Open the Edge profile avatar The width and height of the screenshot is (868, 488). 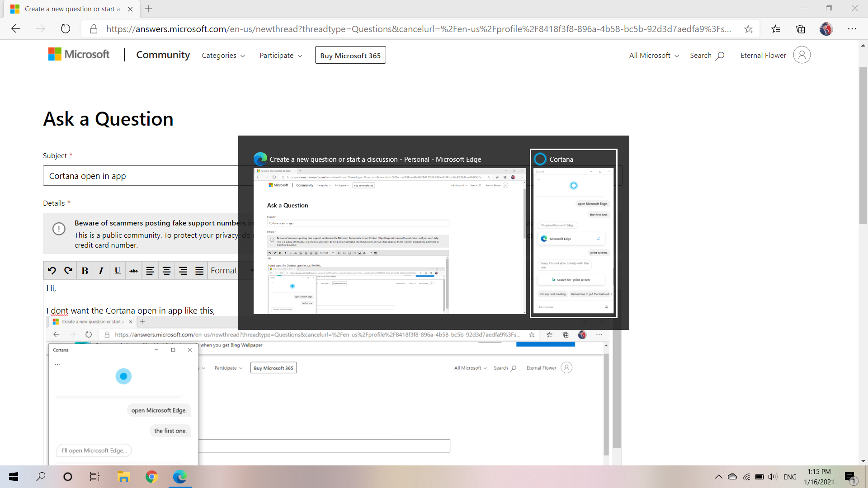click(x=826, y=29)
